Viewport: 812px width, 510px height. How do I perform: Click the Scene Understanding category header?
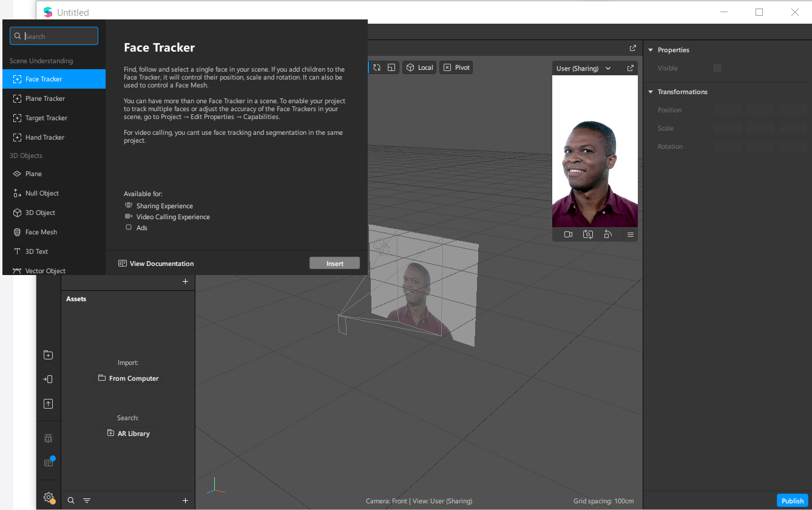[x=41, y=61]
